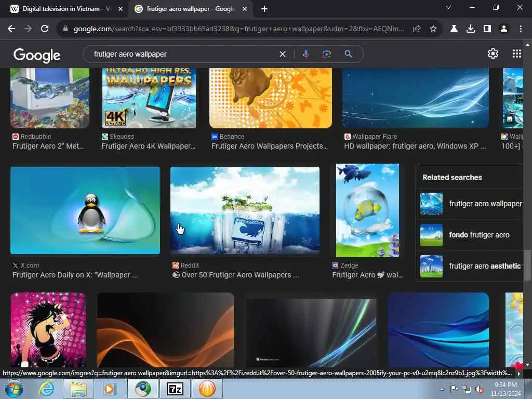
Task: Share this page via the address bar share icon
Action: click(x=417, y=29)
